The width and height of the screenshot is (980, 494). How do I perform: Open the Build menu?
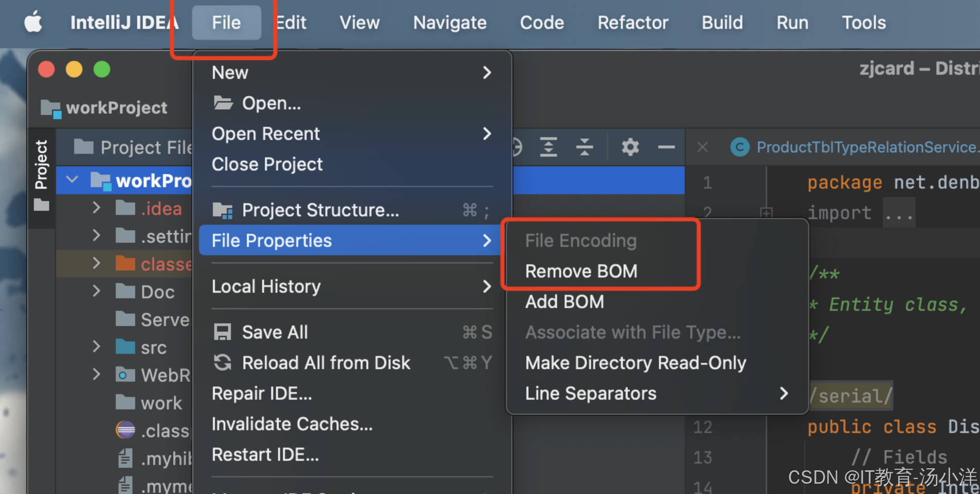722,23
